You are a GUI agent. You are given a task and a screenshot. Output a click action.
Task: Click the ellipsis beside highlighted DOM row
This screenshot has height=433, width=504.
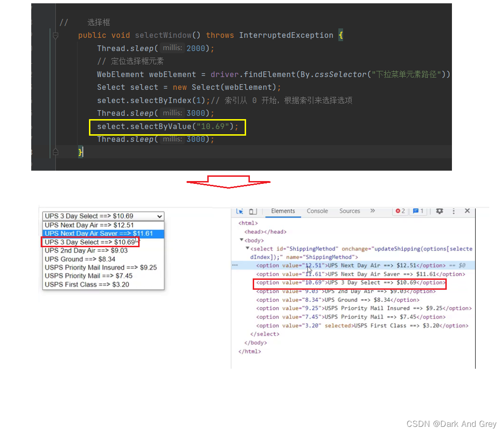(x=235, y=265)
